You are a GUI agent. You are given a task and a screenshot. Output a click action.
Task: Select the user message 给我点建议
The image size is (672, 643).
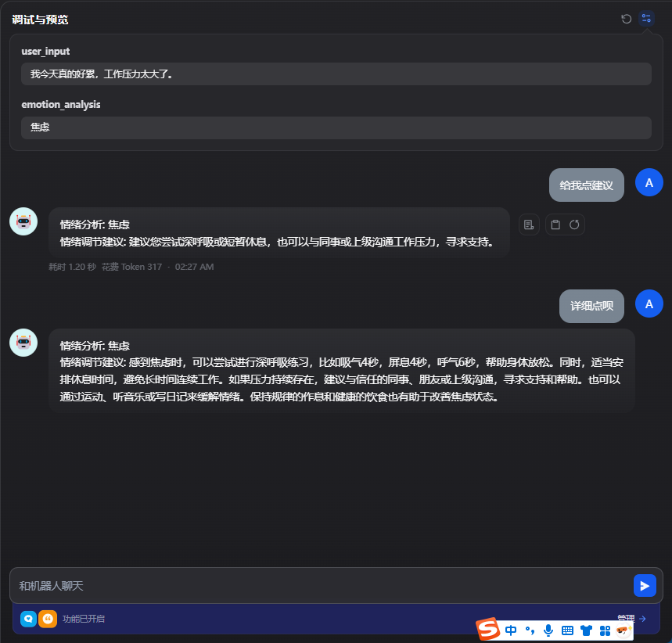[586, 185]
